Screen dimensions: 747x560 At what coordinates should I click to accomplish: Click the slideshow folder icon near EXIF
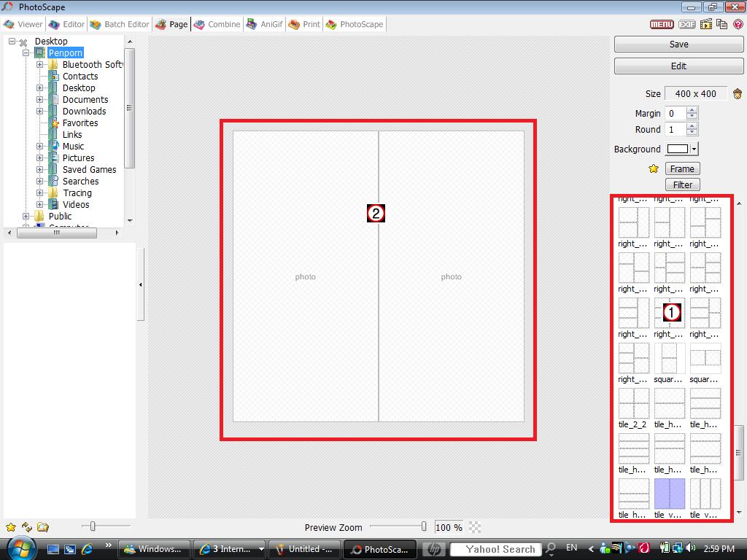tap(705, 24)
